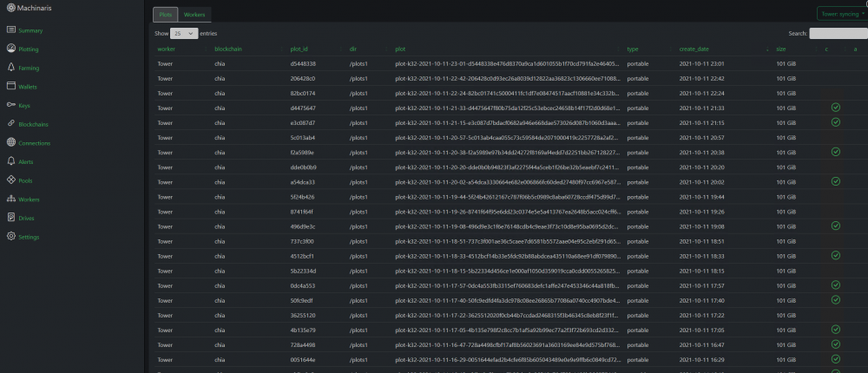The height and width of the screenshot is (373, 868).
Task: Go to Farming via its icon
Action: tap(11, 68)
